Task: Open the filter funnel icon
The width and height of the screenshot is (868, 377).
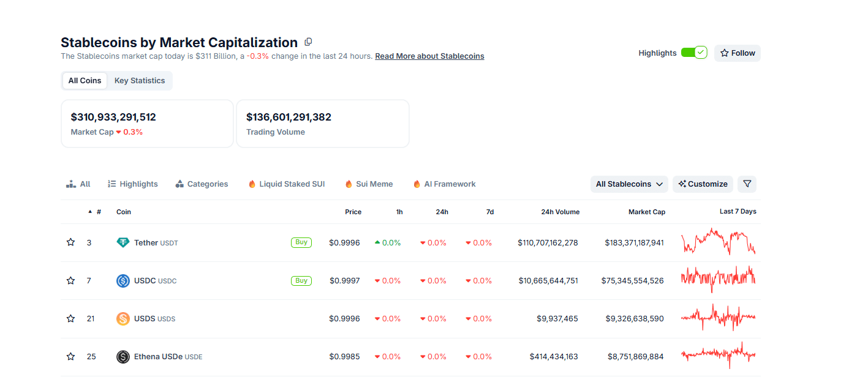Action: (x=747, y=184)
